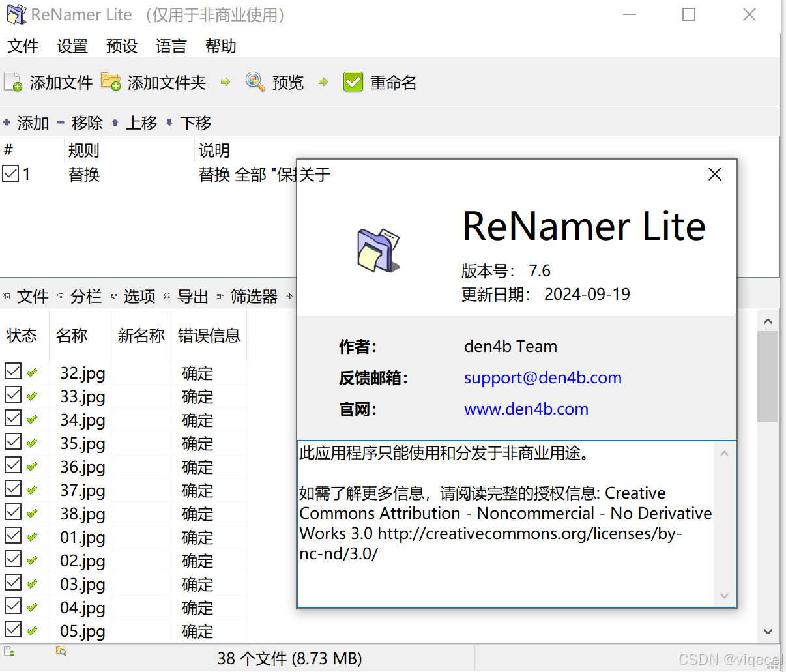Click the 确定 status text of 36.jpg
The height and width of the screenshot is (672, 786).
point(197,467)
